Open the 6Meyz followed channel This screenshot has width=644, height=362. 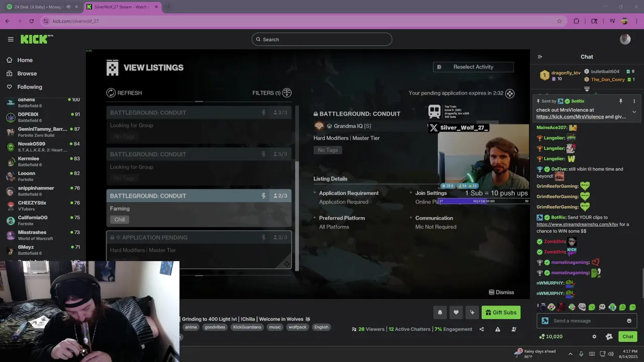pos(43,250)
